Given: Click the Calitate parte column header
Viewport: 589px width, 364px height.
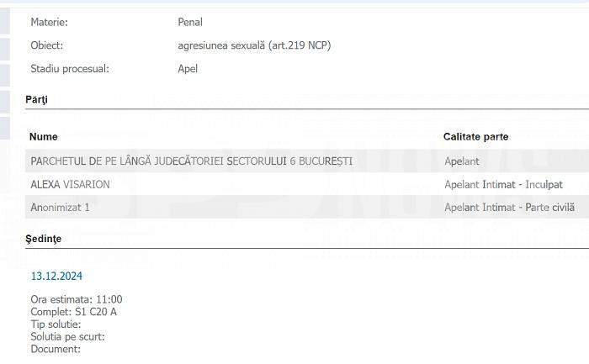Looking at the screenshot, I should tap(475, 136).
